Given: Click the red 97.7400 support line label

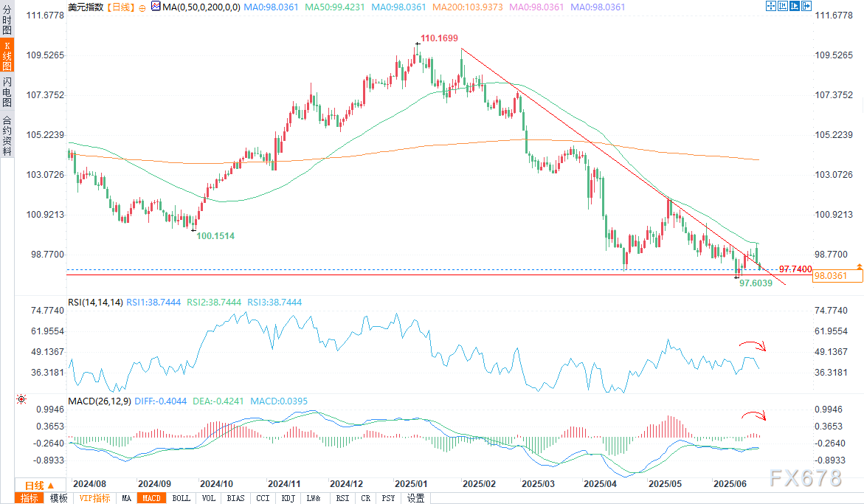Looking at the screenshot, I should point(795,269).
